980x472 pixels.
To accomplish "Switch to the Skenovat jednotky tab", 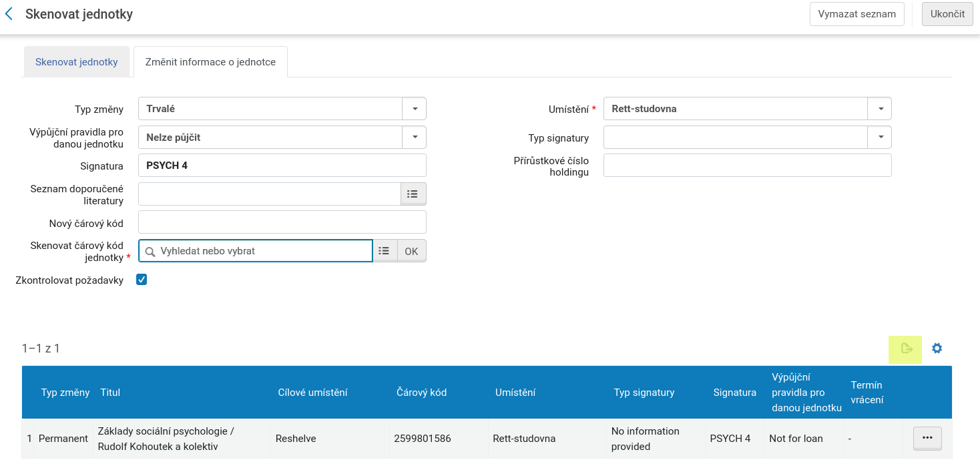I will point(77,62).
